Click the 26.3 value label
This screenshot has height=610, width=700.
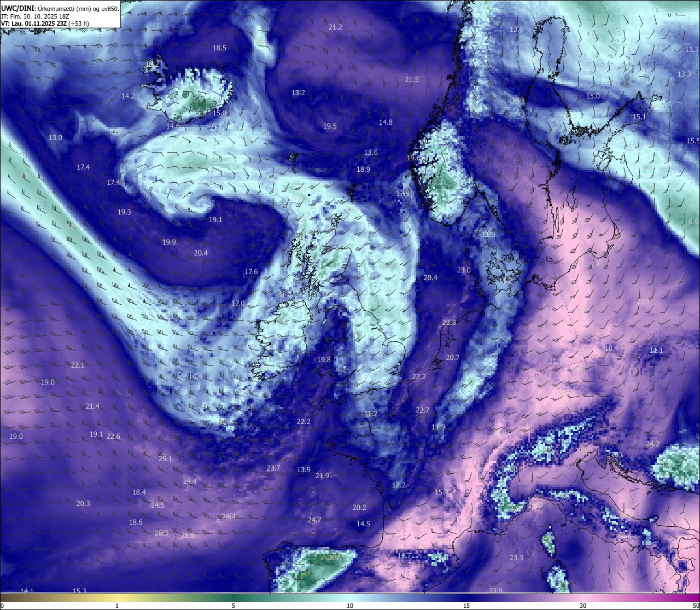click(x=161, y=533)
